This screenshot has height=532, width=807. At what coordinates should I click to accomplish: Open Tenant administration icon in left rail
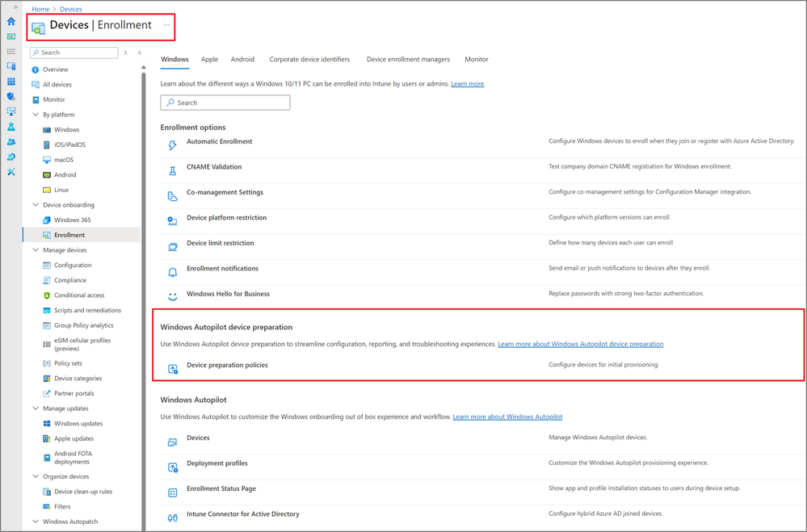[x=11, y=157]
